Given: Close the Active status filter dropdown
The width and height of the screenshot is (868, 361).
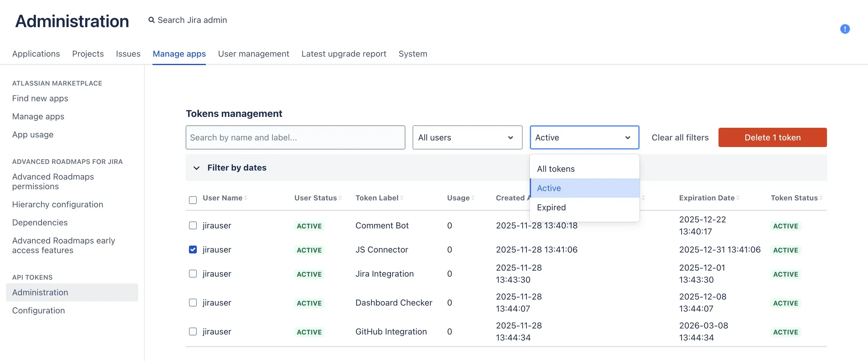Looking at the screenshot, I should (584, 137).
